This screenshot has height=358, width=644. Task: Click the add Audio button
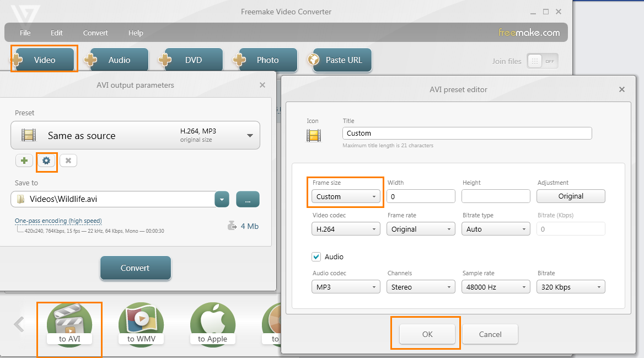pyautogui.click(x=119, y=60)
